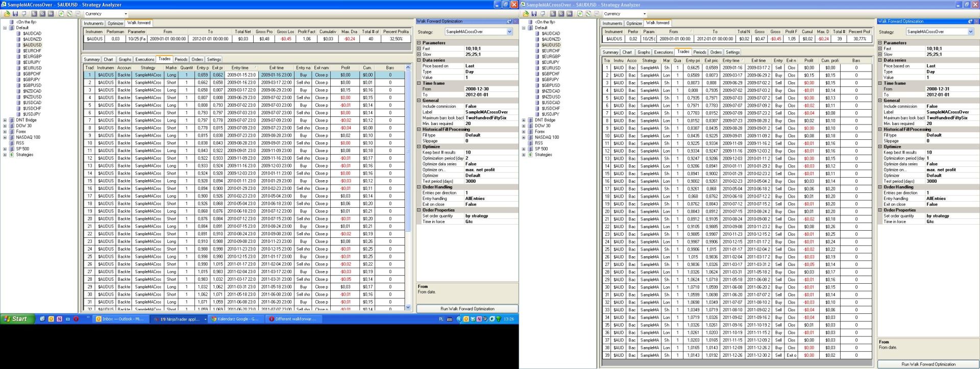
Task: Click Test period value 3000 in left window
Action: tap(491, 181)
